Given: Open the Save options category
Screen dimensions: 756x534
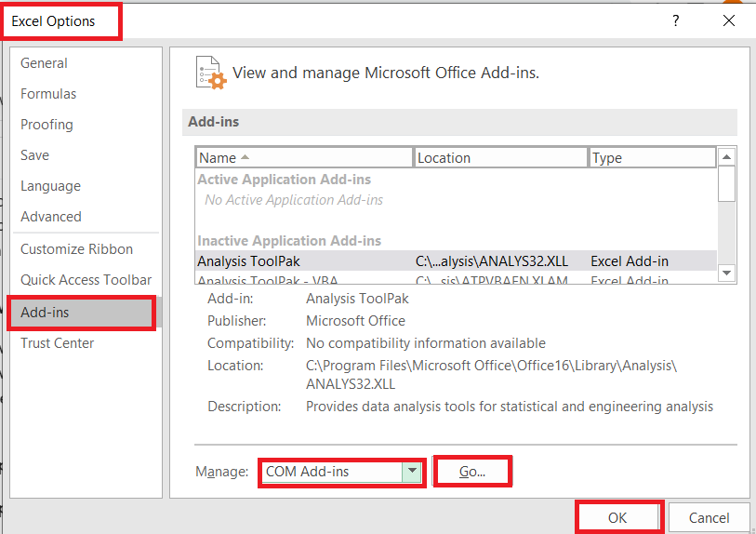Looking at the screenshot, I should tap(35, 155).
